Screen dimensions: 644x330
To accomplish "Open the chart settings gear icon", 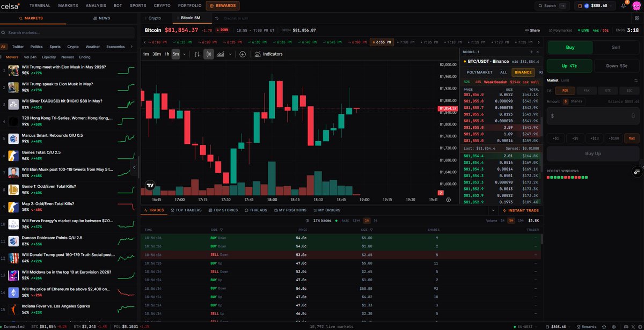I will coord(449,200).
